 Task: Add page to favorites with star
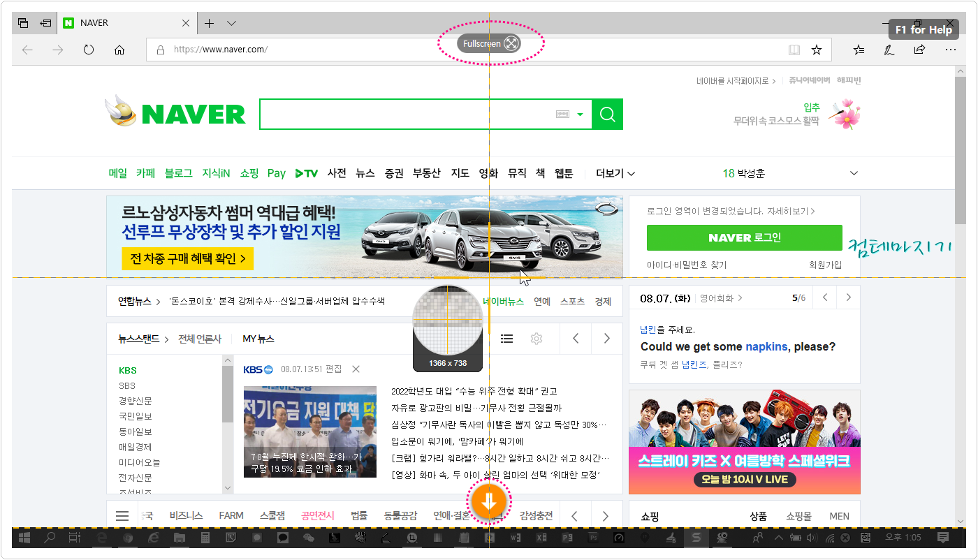click(x=816, y=50)
